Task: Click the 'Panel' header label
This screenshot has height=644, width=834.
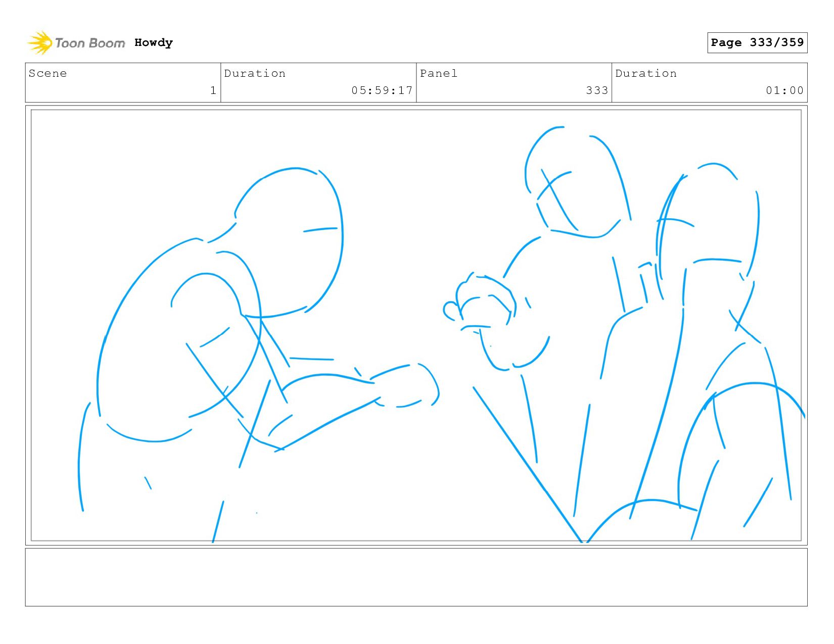Action: pos(439,73)
